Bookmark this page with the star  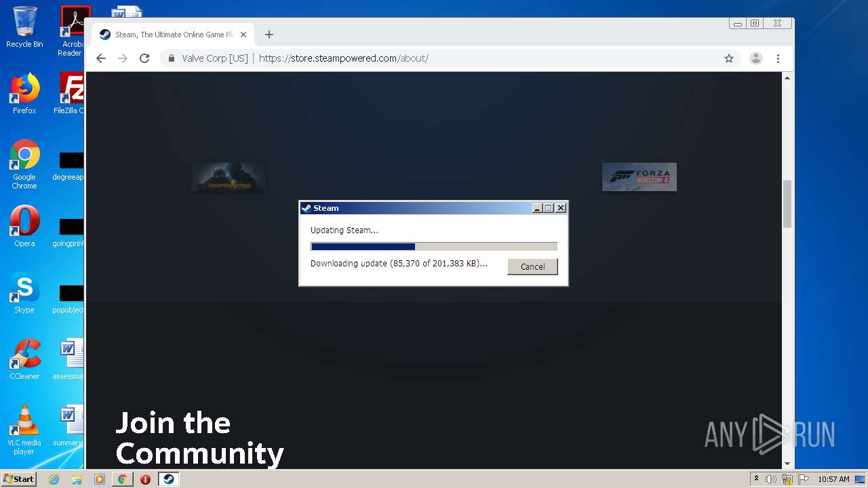[729, 58]
